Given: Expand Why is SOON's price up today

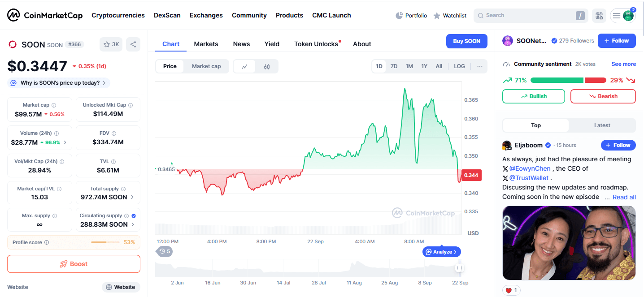Looking at the screenshot, I should (x=59, y=83).
